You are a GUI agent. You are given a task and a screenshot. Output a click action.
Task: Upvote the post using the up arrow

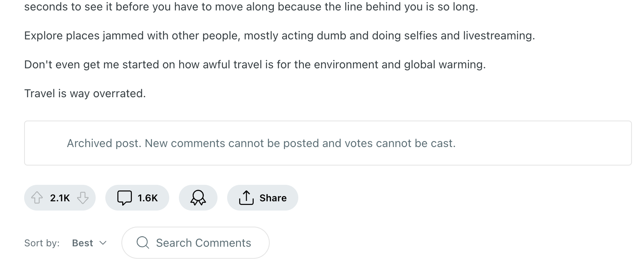[37, 198]
